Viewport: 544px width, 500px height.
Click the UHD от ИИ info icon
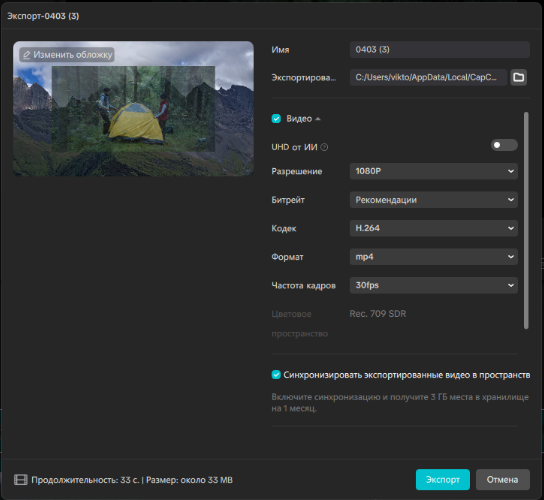tap(324, 147)
